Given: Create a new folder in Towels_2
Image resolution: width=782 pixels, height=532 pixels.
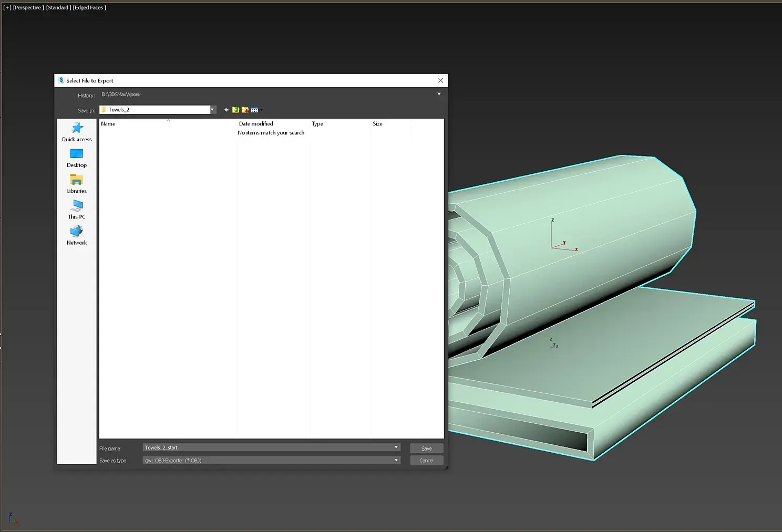Looking at the screenshot, I should click(x=245, y=110).
